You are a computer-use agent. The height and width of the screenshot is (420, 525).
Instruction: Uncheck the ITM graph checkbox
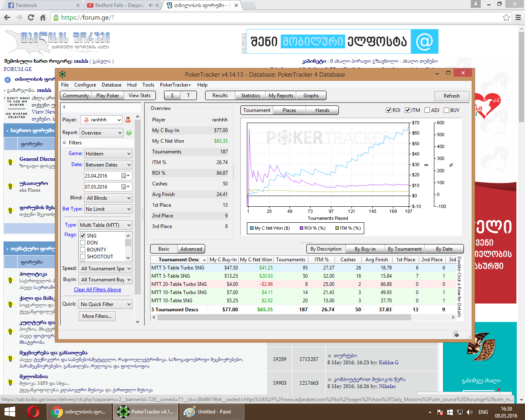[x=407, y=110]
